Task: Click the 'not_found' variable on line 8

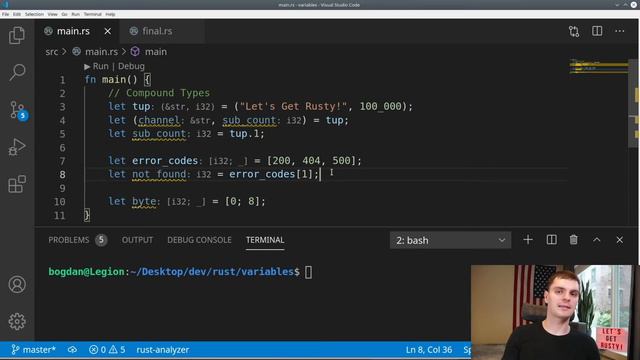Action: point(159,174)
